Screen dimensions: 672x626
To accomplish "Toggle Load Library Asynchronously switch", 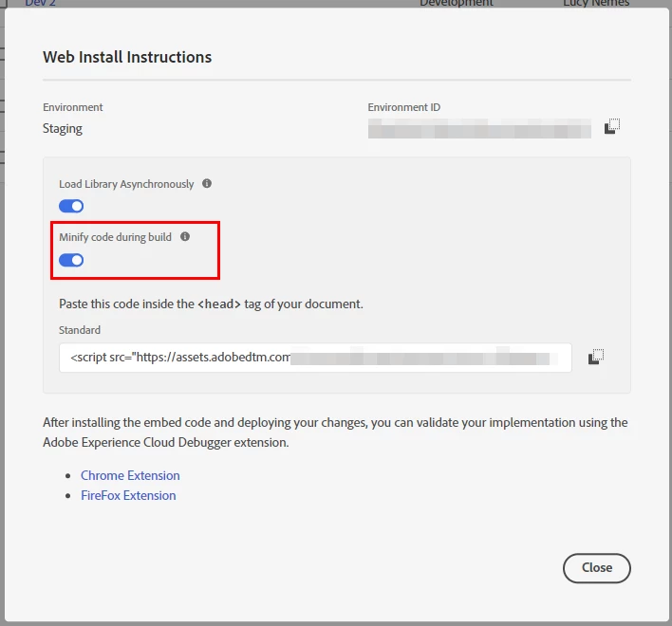I will point(71,207).
